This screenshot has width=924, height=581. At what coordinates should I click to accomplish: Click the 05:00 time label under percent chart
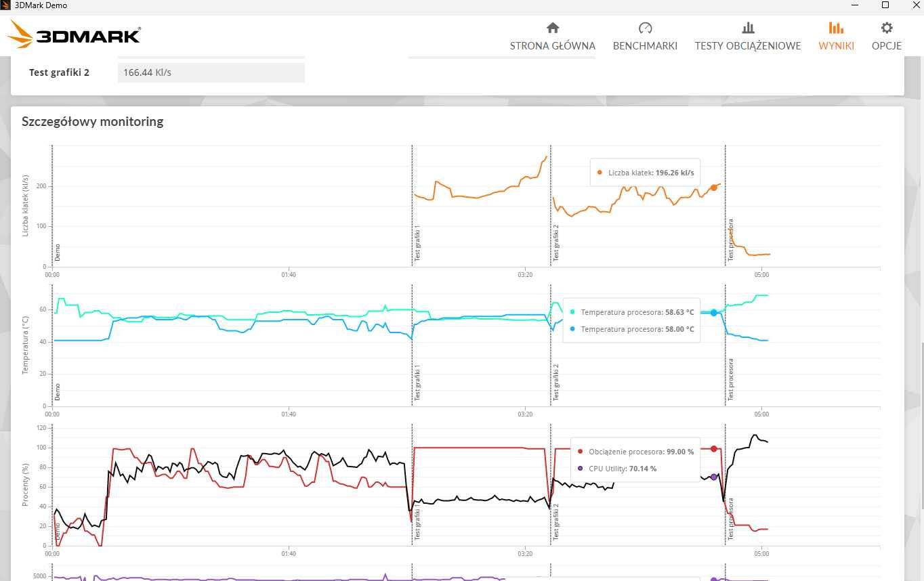[761, 554]
